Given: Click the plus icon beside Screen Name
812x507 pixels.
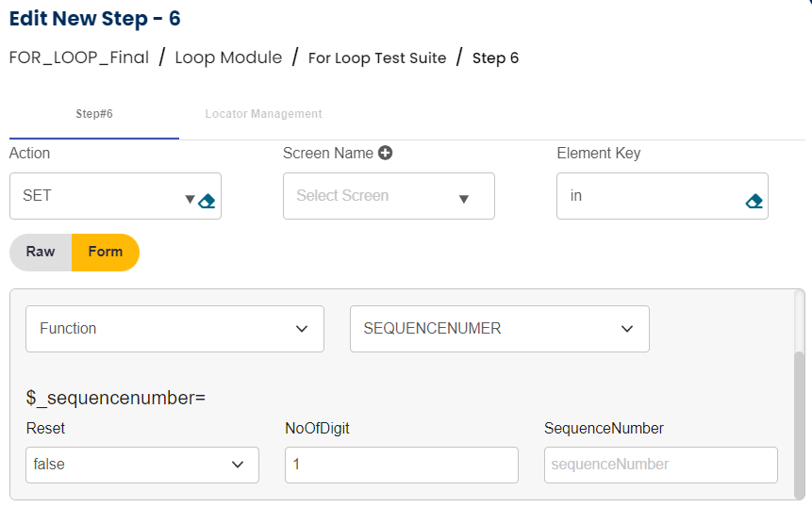Looking at the screenshot, I should (385, 153).
